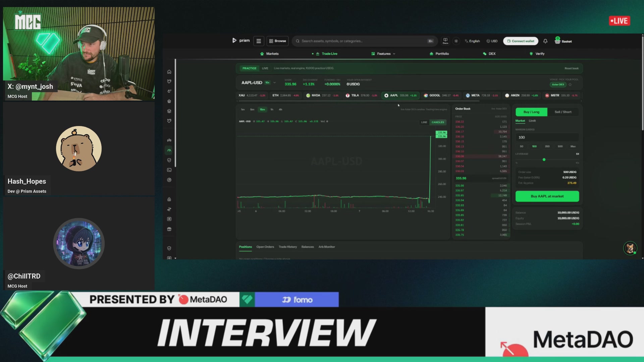Click the margin amount input field
The image size is (644, 362).
[x=547, y=137]
